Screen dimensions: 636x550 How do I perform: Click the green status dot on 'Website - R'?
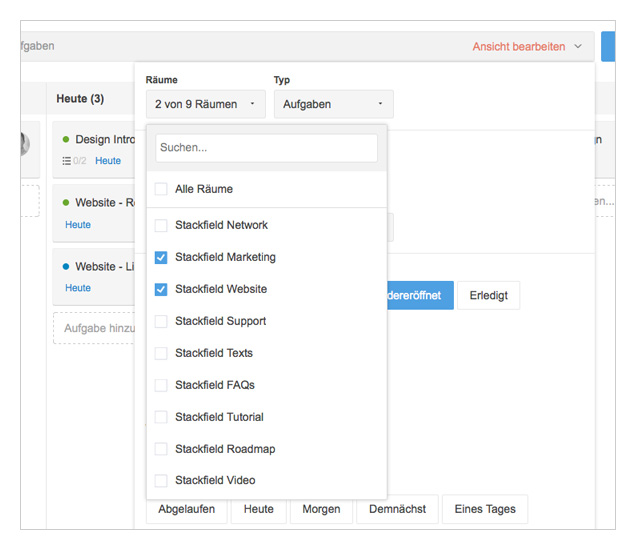tap(66, 202)
